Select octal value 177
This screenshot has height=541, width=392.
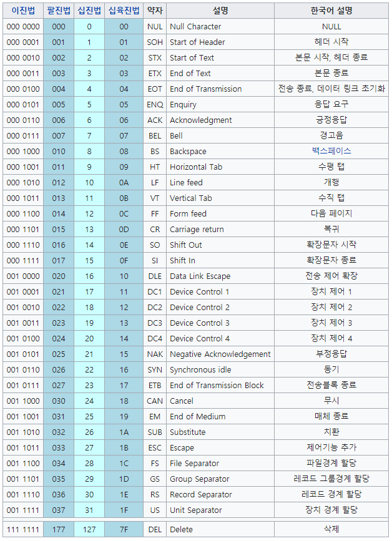tap(59, 530)
